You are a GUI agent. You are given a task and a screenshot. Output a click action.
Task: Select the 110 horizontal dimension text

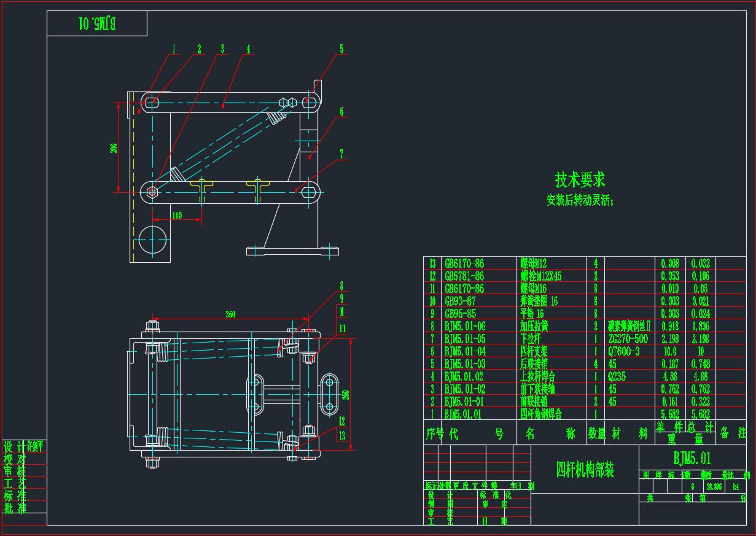coord(176,216)
